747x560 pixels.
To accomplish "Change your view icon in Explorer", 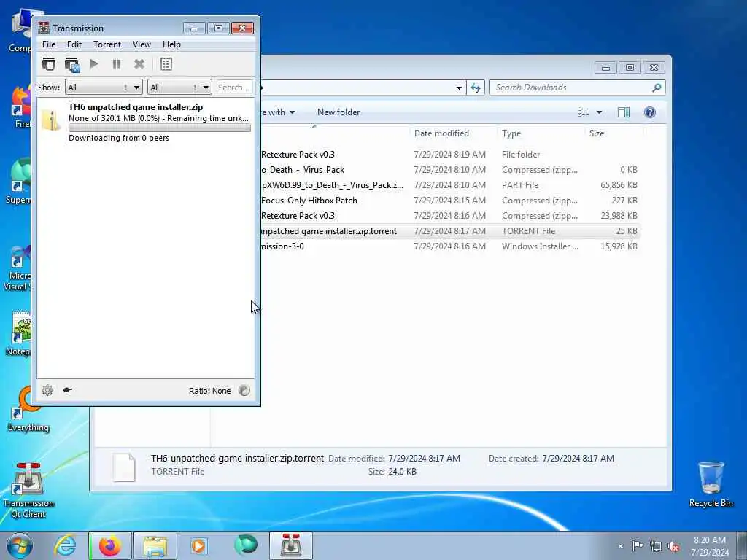I will [x=584, y=112].
